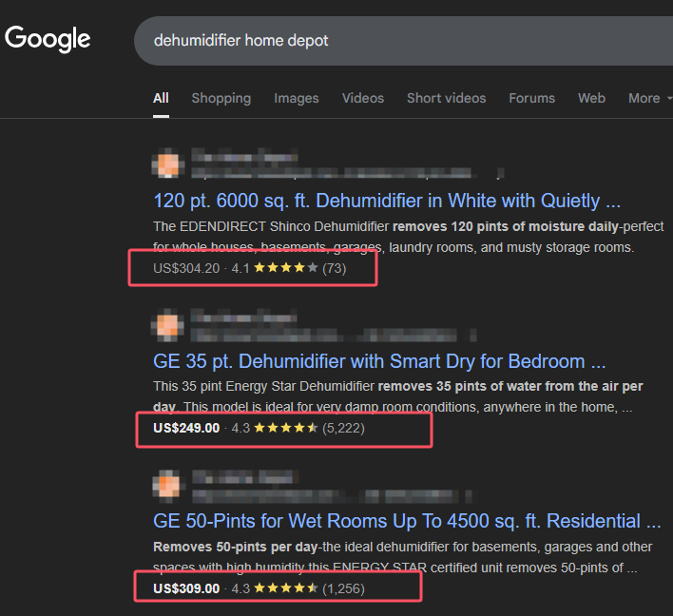Click the Google logo

(x=48, y=39)
